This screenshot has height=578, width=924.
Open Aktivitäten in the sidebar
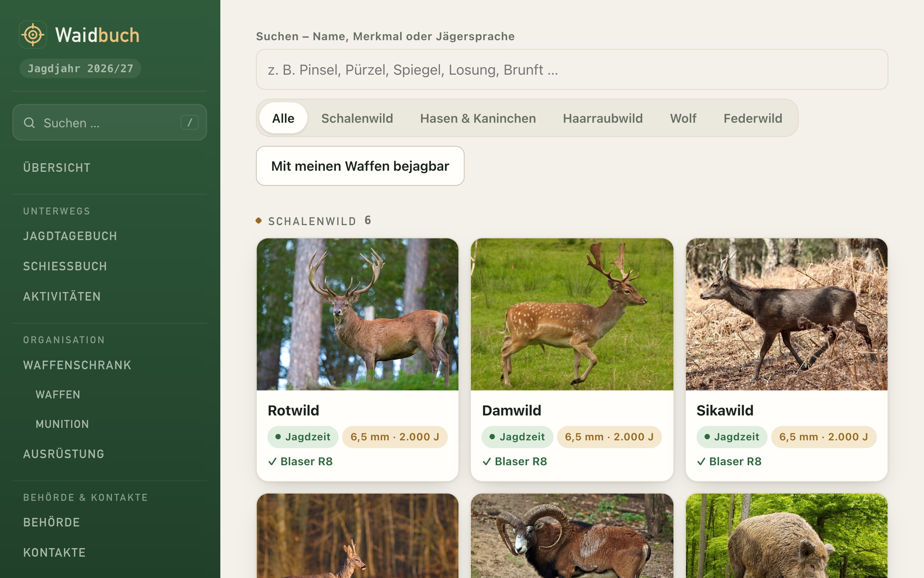(x=62, y=296)
